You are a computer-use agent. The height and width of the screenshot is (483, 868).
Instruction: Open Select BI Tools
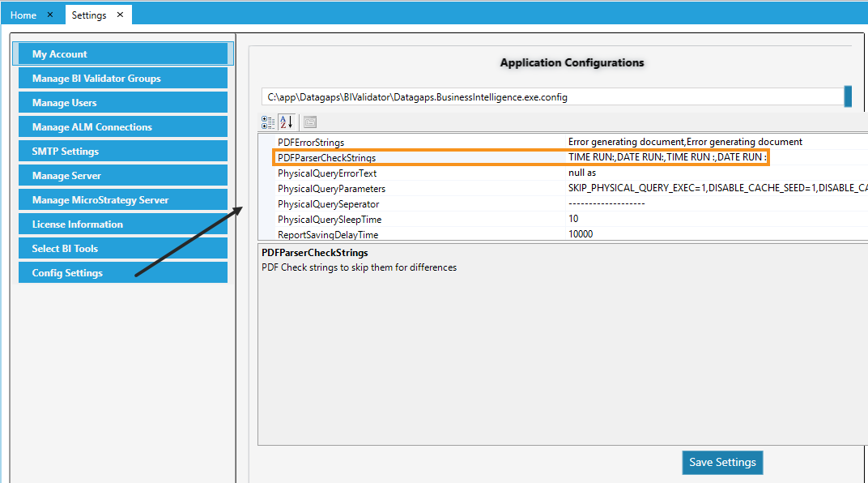[x=123, y=249]
